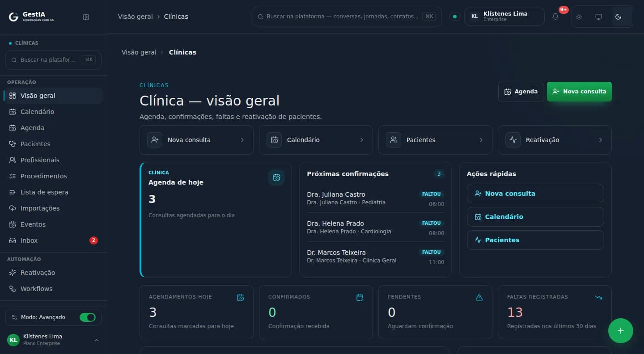
Task: Select the system theme monitor icon
Action: [x=599, y=17]
